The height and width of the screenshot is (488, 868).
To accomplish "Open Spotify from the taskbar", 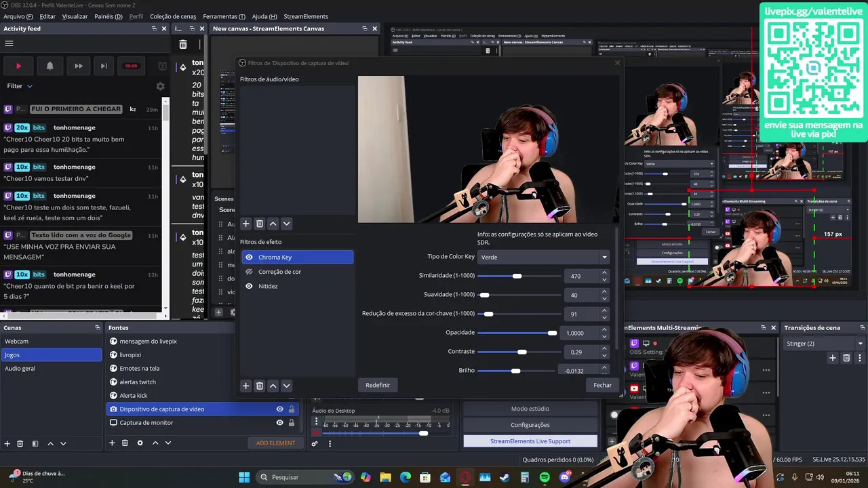I will tap(545, 477).
